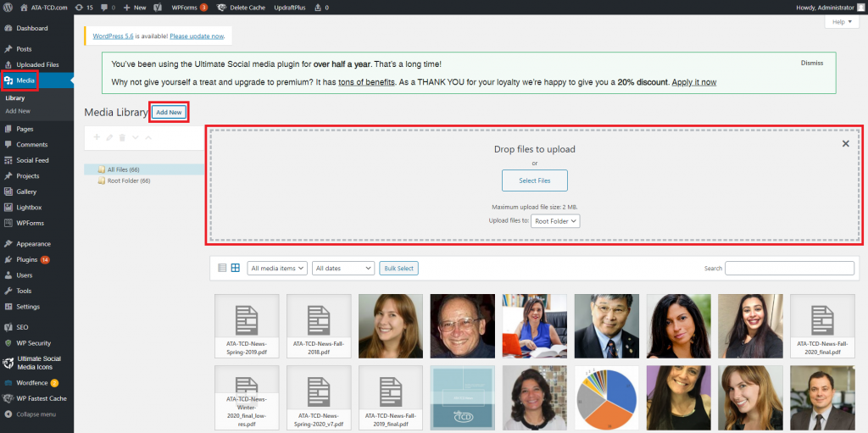This screenshot has height=433, width=868.
Task: Open the Howdy, Administrator account menu
Action: pyautogui.click(x=832, y=8)
